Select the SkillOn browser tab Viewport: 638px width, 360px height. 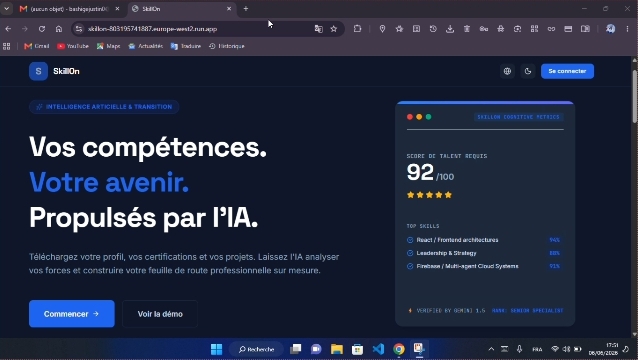click(x=182, y=9)
